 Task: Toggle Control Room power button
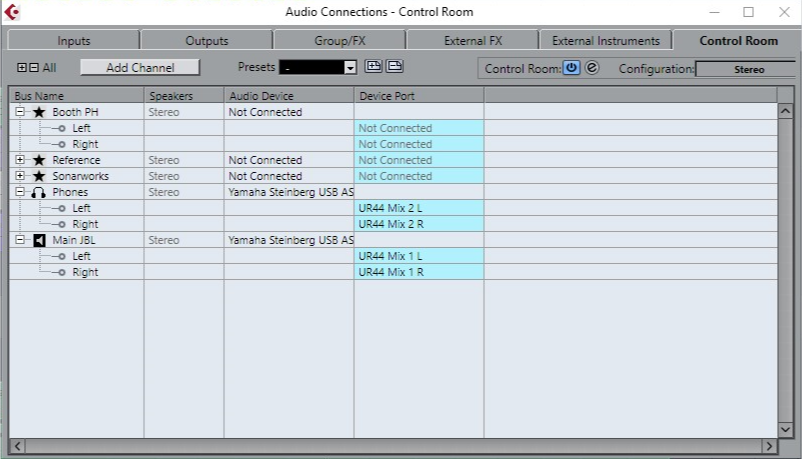click(x=571, y=68)
